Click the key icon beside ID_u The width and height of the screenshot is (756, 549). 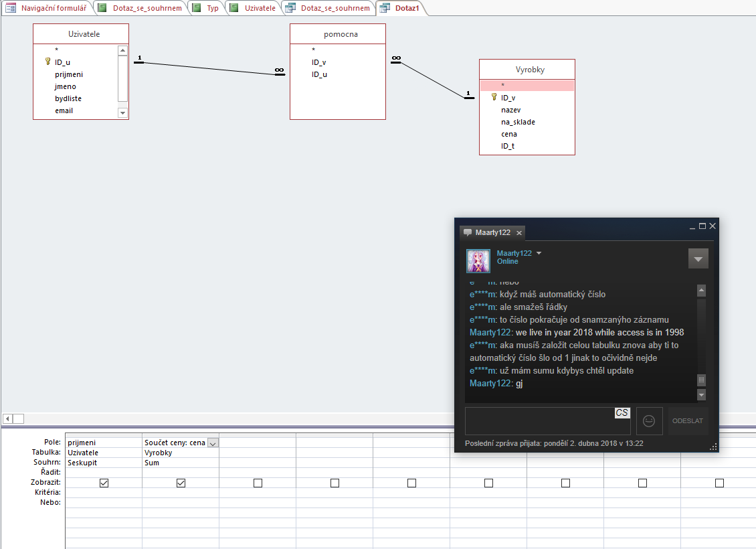click(48, 62)
